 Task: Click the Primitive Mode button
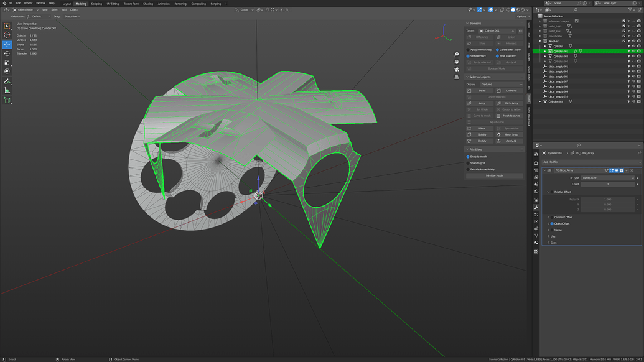(495, 175)
